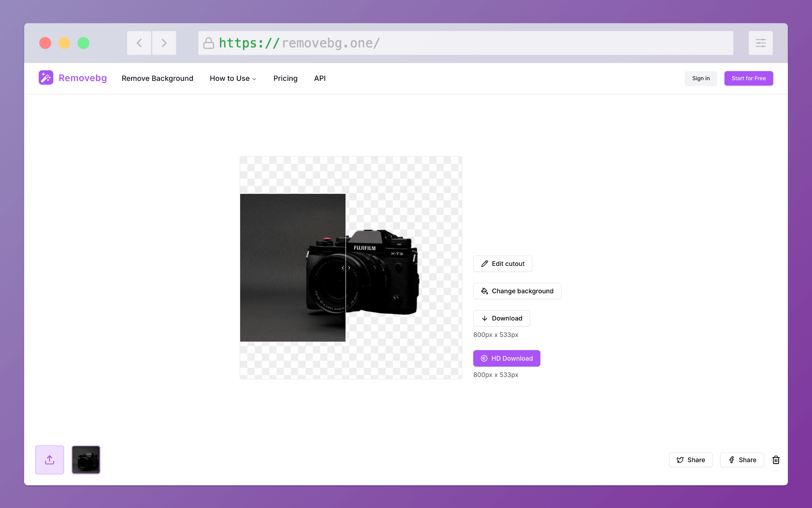Select the camera image thumbnail
The height and width of the screenshot is (508, 812).
coord(86,460)
